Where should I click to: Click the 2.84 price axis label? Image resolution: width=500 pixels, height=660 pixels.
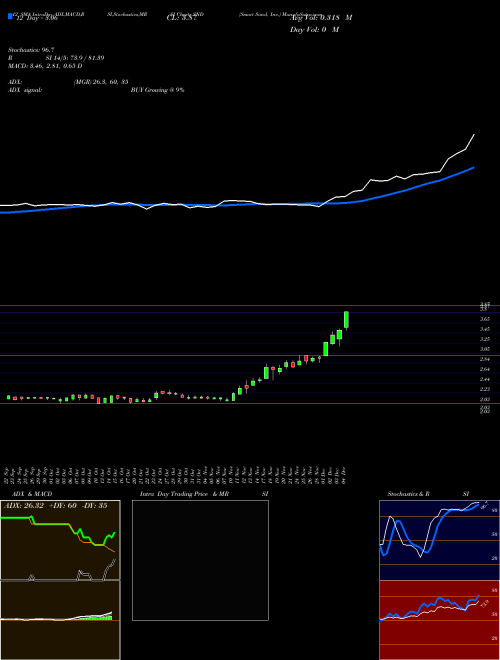(x=484, y=359)
